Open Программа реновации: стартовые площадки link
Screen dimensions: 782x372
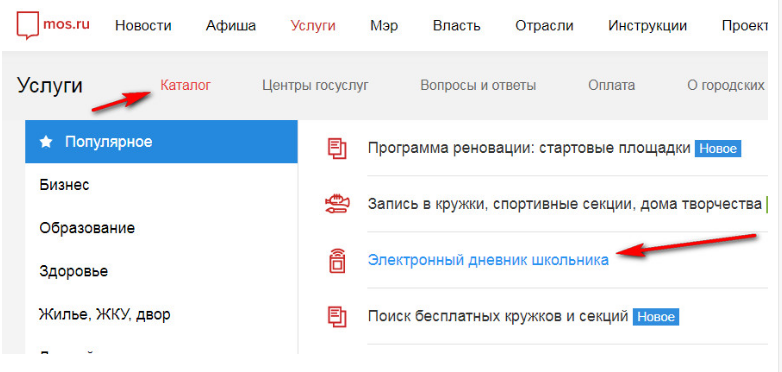pos(529,149)
